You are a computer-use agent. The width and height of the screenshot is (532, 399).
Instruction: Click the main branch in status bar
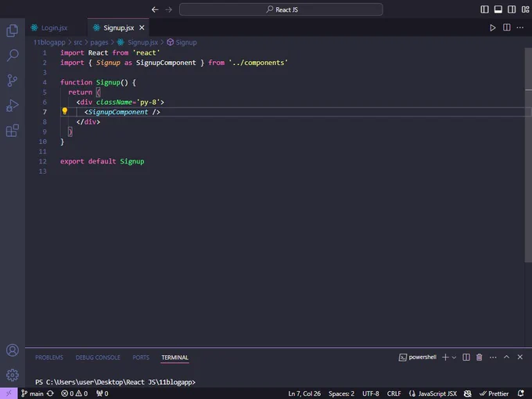pyautogui.click(x=33, y=394)
